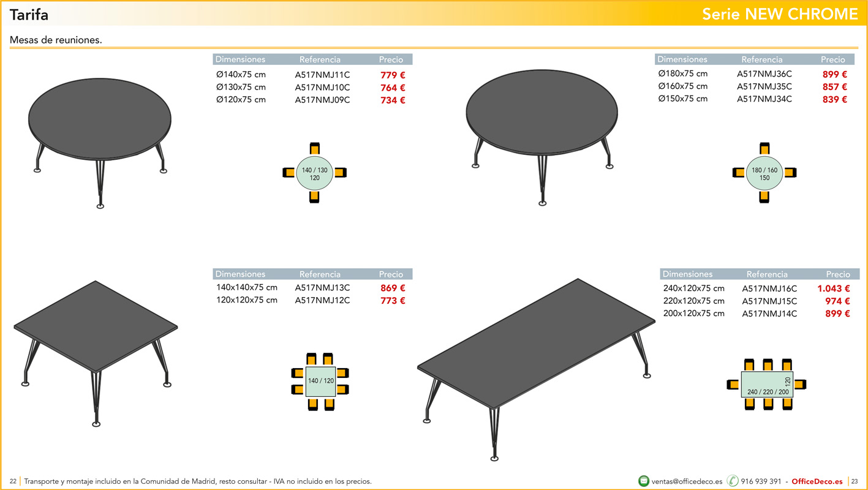Viewport: 868px width, 490px height.
Task: Select reference A517NMJ35C
Action: [764, 86]
